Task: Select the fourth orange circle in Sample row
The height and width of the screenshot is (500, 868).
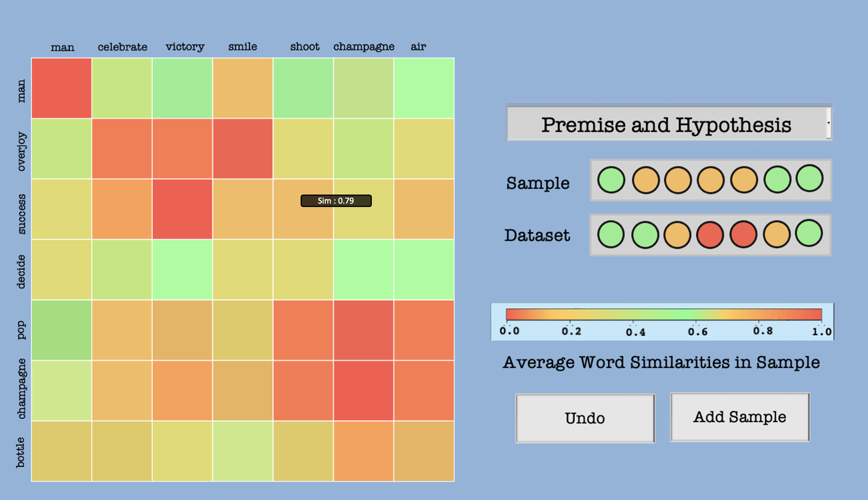Action: (x=711, y=180)
